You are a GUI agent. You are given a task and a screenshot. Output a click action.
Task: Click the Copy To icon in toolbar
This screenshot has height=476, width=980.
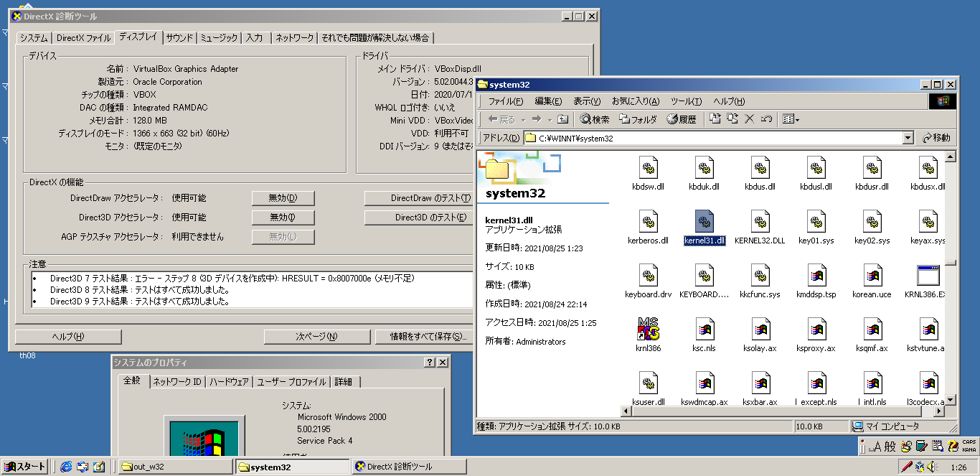tap(732, 119)
